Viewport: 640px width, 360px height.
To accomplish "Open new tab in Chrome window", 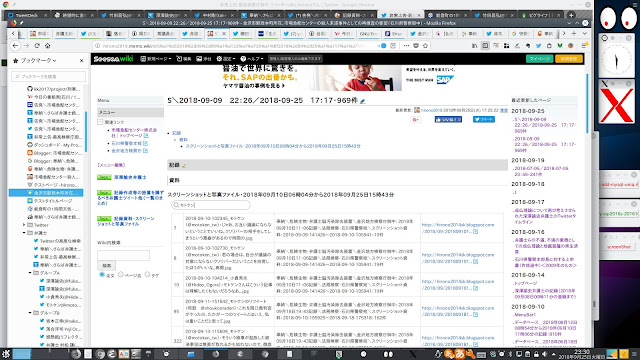I will click(x=571, y=15).
